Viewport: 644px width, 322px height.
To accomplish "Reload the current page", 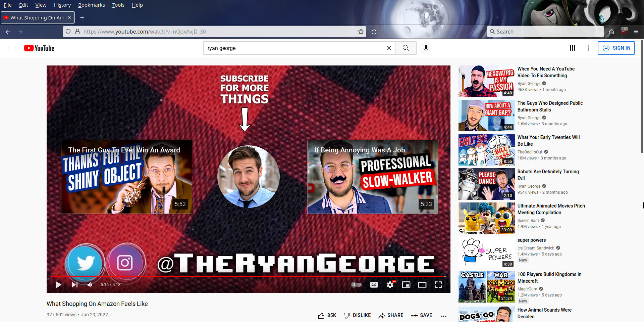I will coord(374,32).
